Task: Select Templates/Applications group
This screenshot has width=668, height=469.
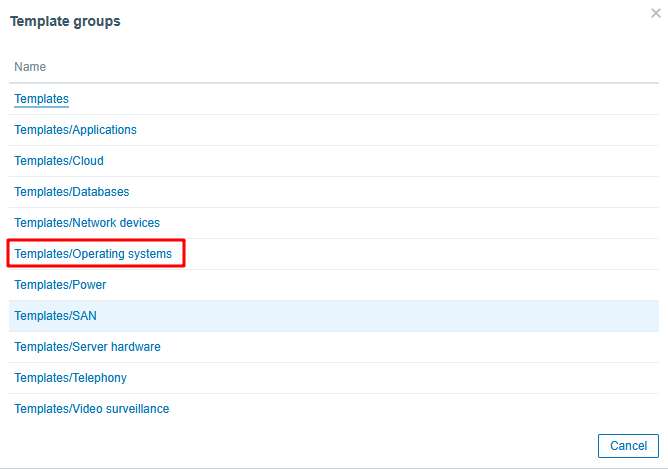Action: (75, 130)
